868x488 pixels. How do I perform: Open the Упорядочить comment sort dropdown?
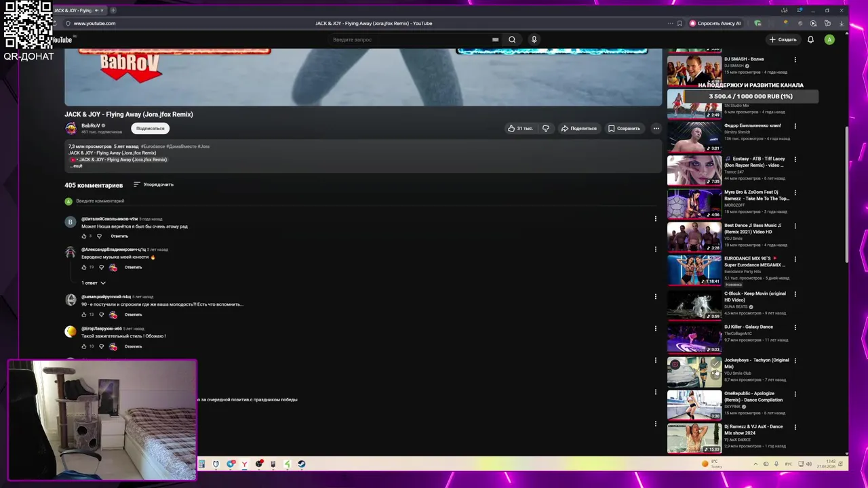click(x=153, y=184)
